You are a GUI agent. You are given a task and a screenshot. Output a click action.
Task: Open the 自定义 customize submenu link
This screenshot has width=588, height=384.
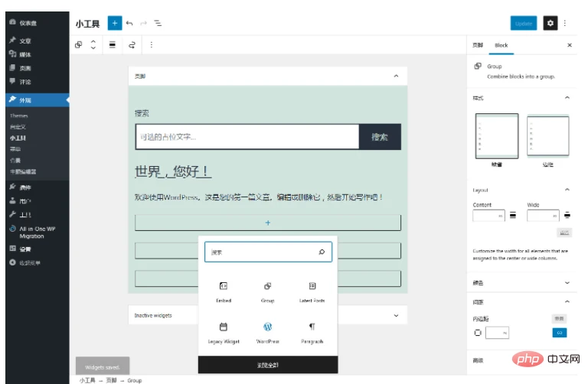pos(18,127)
